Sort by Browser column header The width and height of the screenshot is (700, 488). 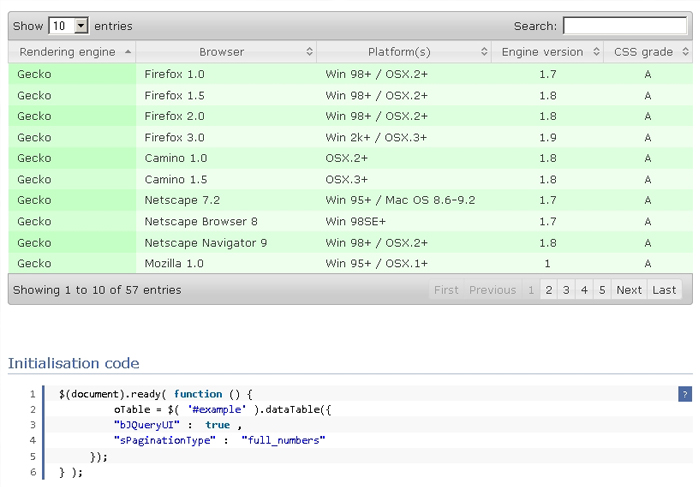[x=226, y=52]
